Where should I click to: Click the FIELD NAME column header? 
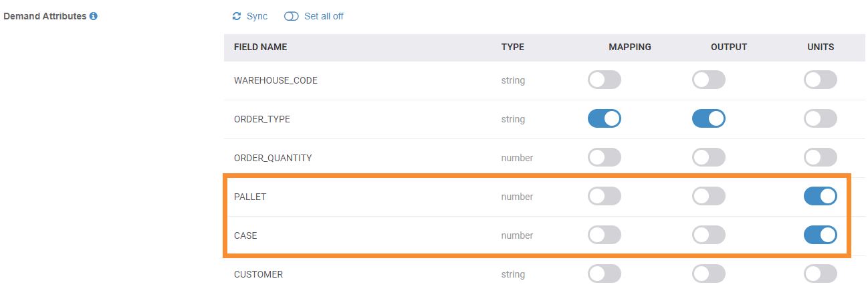pyautogui.click(x=260, y=47)
